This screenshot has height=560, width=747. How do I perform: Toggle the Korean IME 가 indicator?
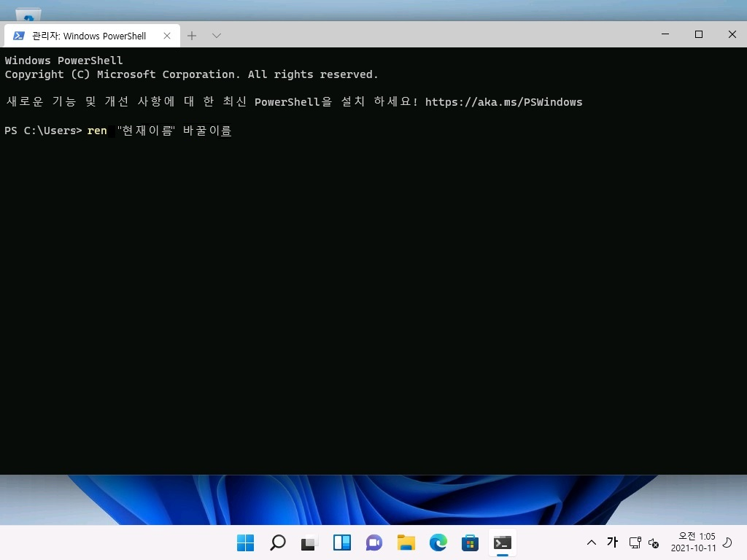point(613,542)
